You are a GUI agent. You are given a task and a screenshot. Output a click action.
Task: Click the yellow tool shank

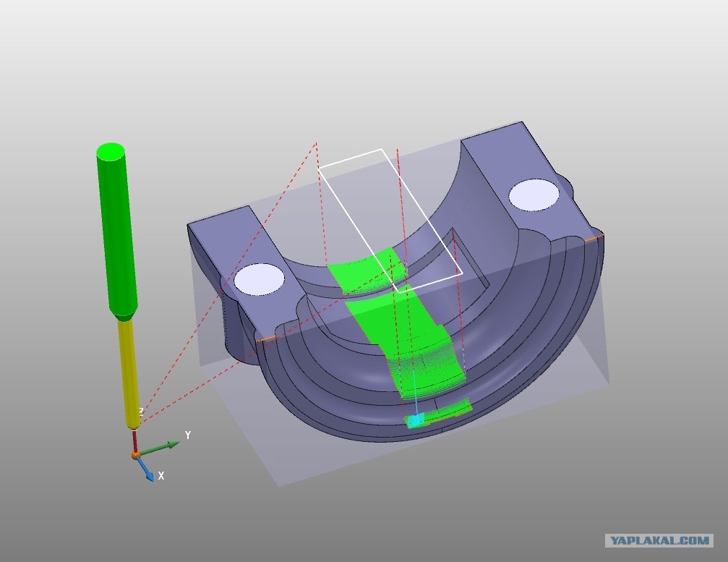pos(129,373)
